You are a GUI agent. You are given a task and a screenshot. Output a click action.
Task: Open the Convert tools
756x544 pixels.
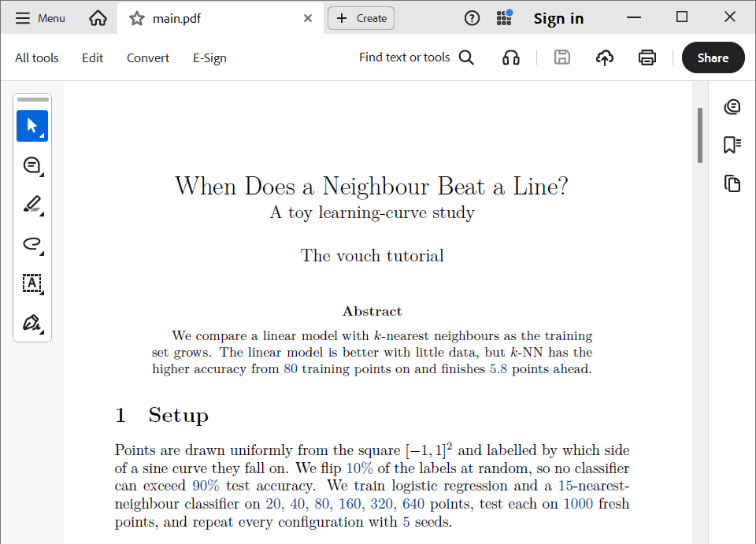[x=148, y=57]
